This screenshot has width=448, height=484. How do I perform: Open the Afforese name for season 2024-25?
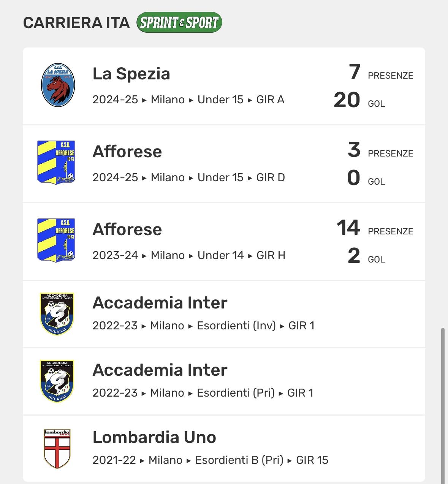pyautogui.click(x=127, y=152)
